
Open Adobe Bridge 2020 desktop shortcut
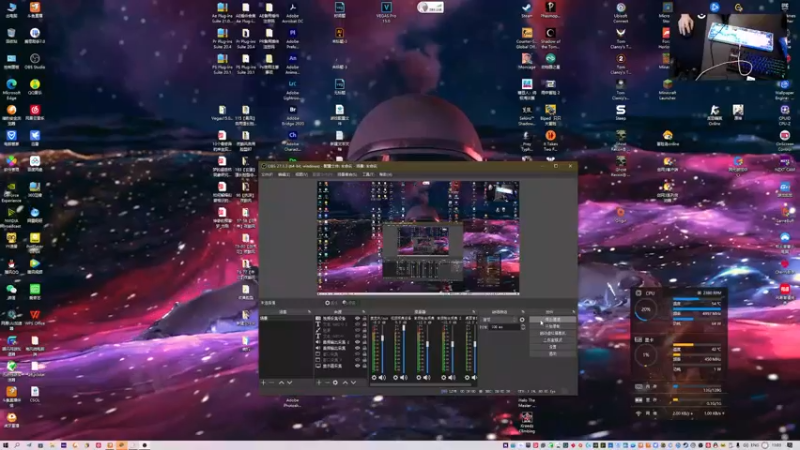292,115
